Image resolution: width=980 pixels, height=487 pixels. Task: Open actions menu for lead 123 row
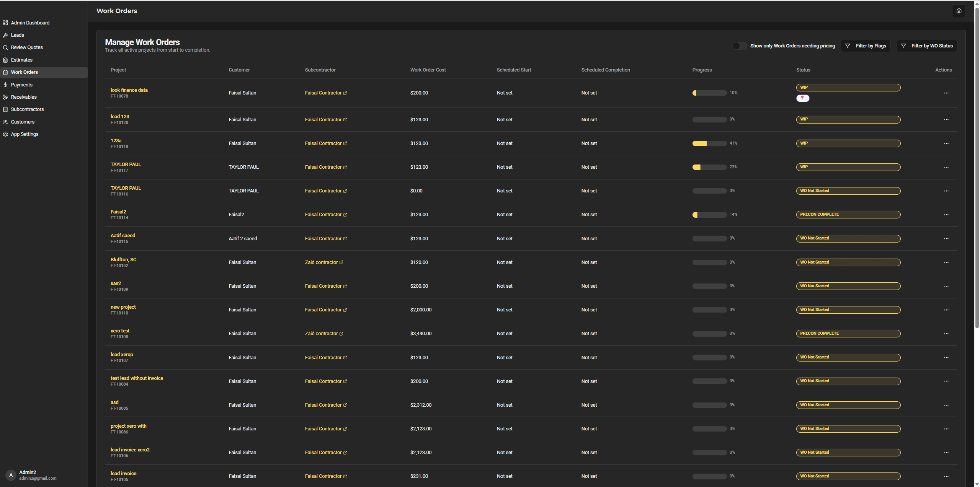pyautogui.click(x=946, y=119)
